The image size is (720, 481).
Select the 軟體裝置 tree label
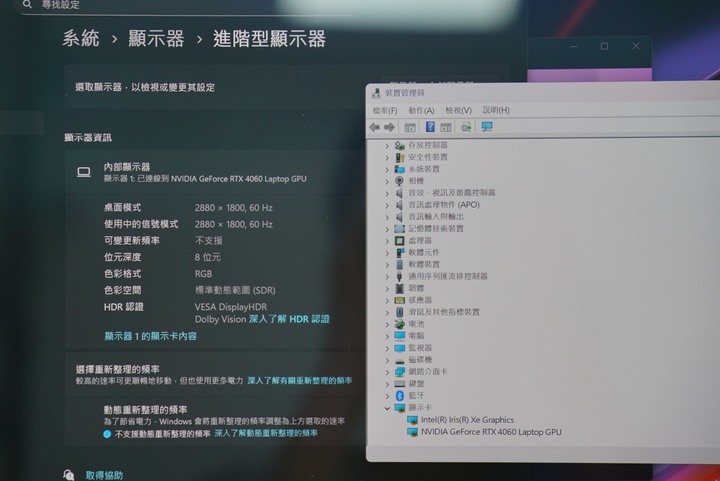point(424,264)
